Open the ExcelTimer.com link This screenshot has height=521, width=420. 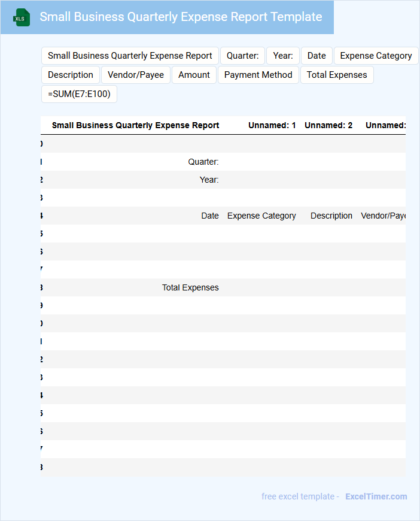click(376, 496)
